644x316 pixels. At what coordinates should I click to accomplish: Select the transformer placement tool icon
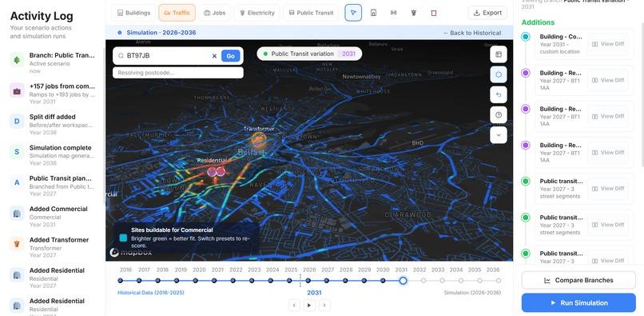coord(414,13)
